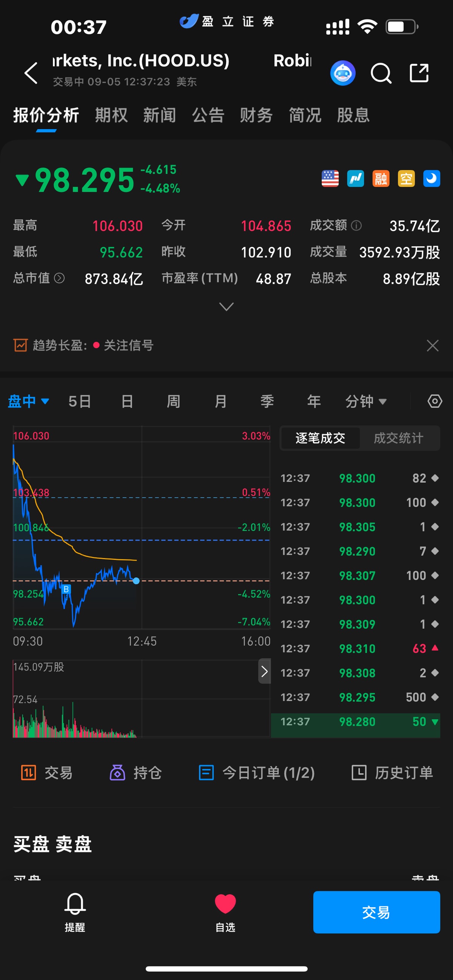Tap the 98.310 trade with 63 shares
The height and width of the screenshot is (980, 453).
[360, 648]
